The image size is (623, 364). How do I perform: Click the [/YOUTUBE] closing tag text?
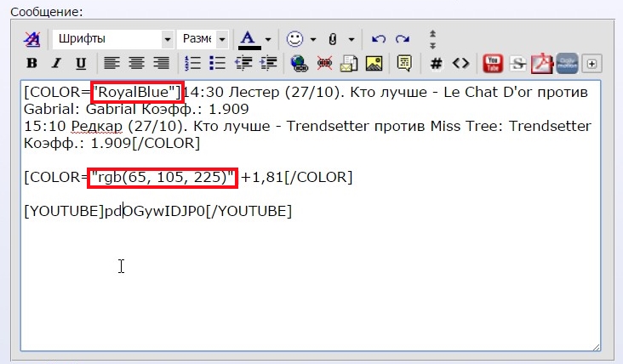click(249, 211)
